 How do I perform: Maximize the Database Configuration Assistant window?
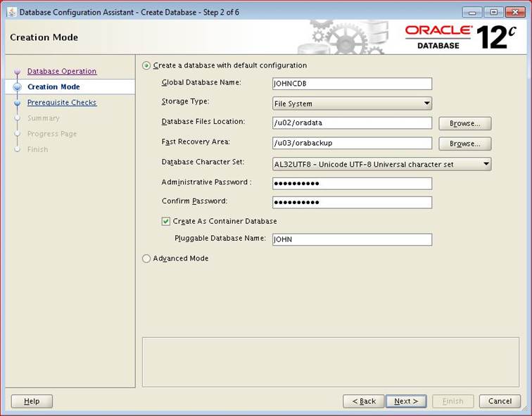click(x=494, y=13)
